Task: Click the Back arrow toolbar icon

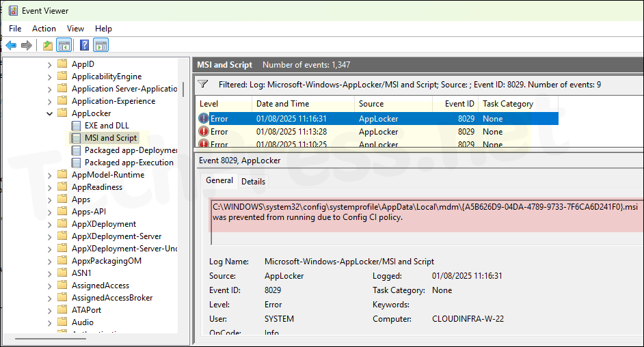Action: pos(11,45)
